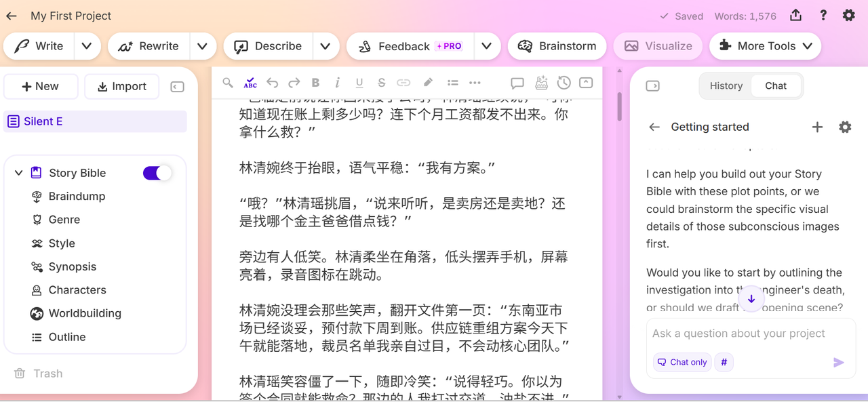
Task: Open the revision history clock icon
Action: click(564, 83)
